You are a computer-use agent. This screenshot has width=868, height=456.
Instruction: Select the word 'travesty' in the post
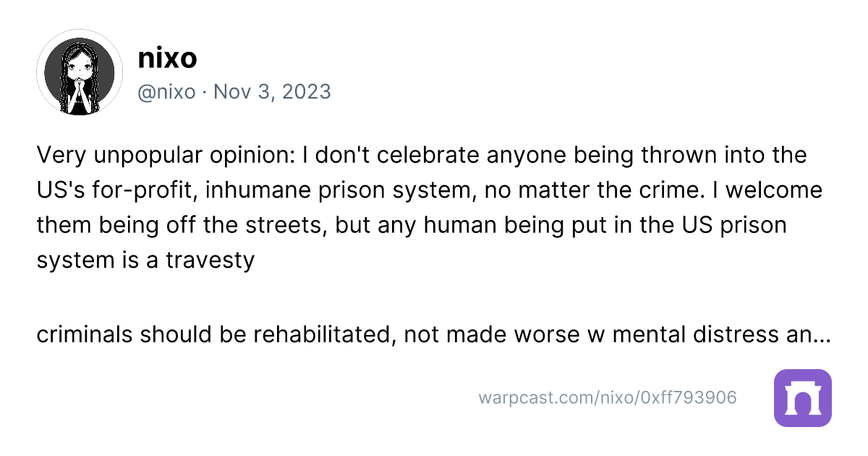210,260
